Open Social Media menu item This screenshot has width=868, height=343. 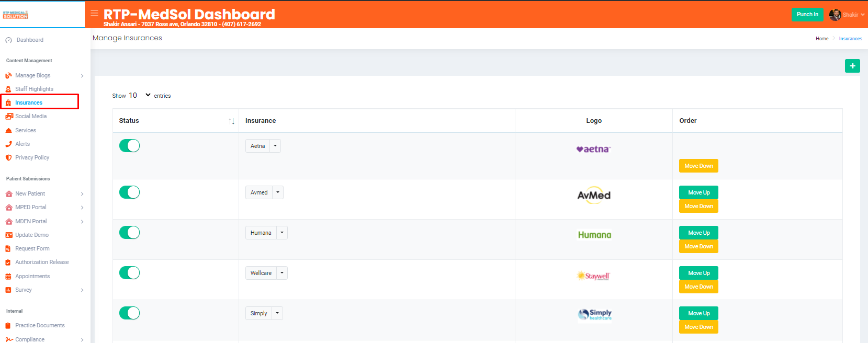[31, 117]
